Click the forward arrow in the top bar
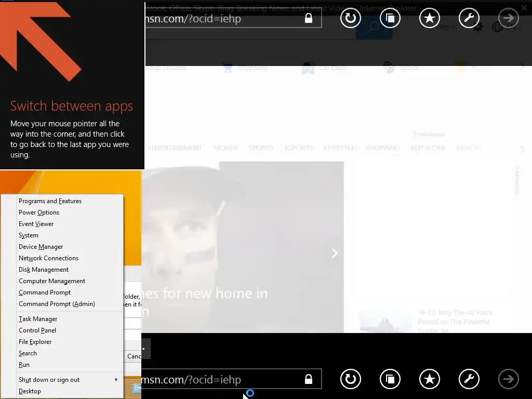The width and height of the screenshot is (532, 399). [x=508, y=18]
